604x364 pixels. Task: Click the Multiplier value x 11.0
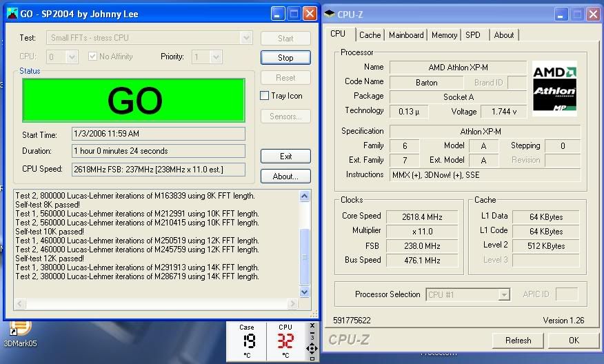coord(422,232)
